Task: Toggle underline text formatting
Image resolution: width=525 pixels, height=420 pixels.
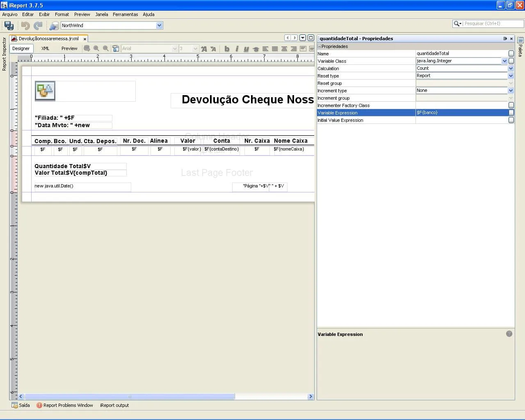Action: coord(246,49)
